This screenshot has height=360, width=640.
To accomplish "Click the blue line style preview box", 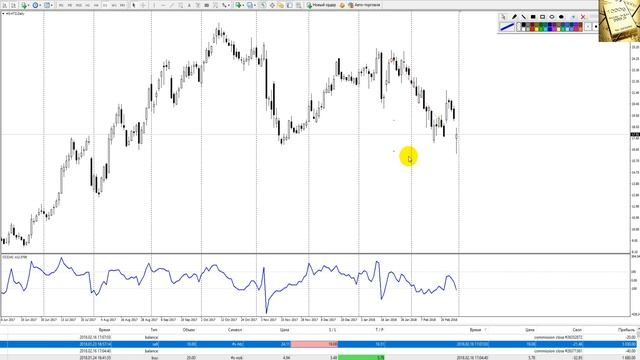I will 507,27.
